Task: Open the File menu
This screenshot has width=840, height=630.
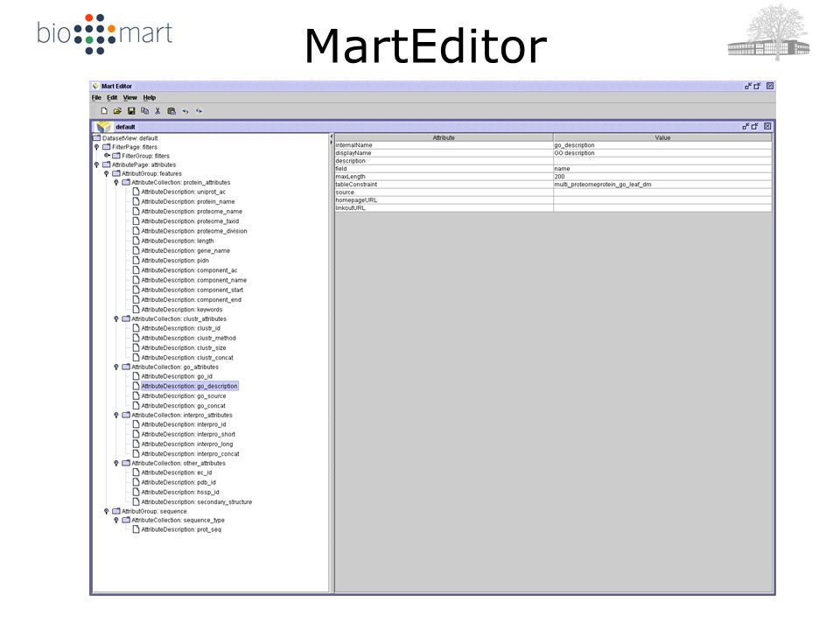Action: click(96, 97)
